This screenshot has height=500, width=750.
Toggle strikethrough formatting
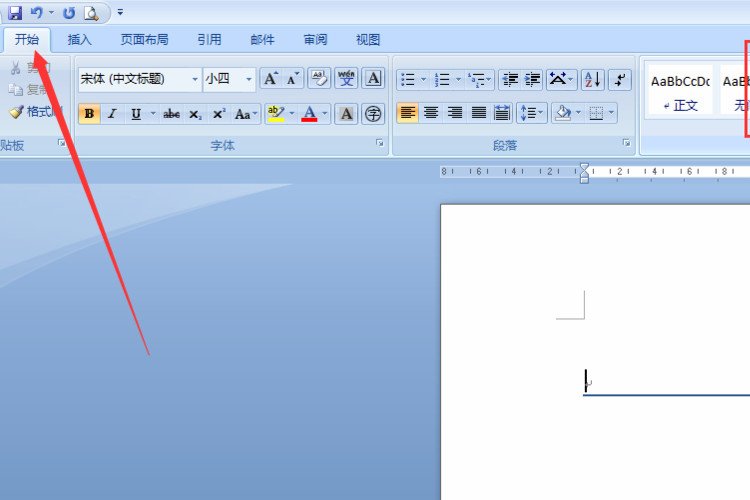(x=172, y=114)
